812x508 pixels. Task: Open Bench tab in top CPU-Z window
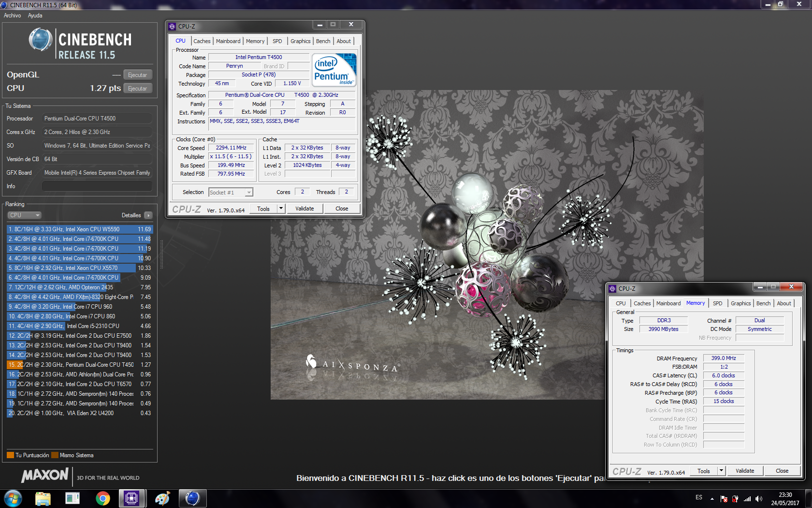[323, 41]
